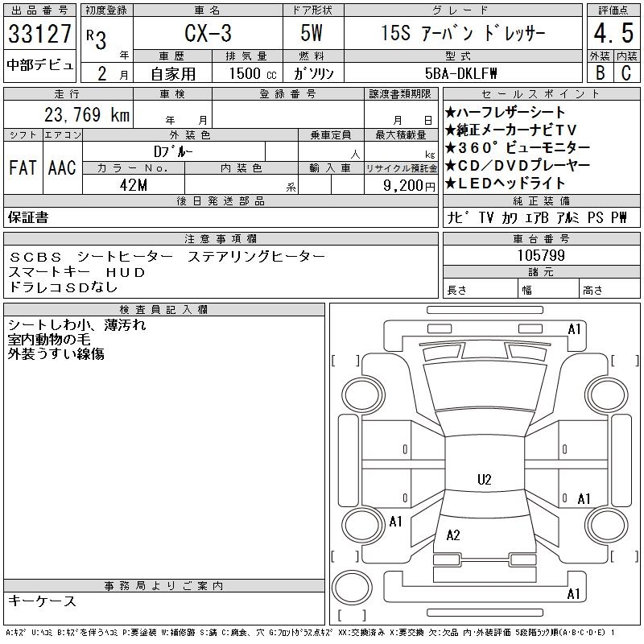Select the 1500 cc displacement value
644x644 pixels.
tap(253, 73)
